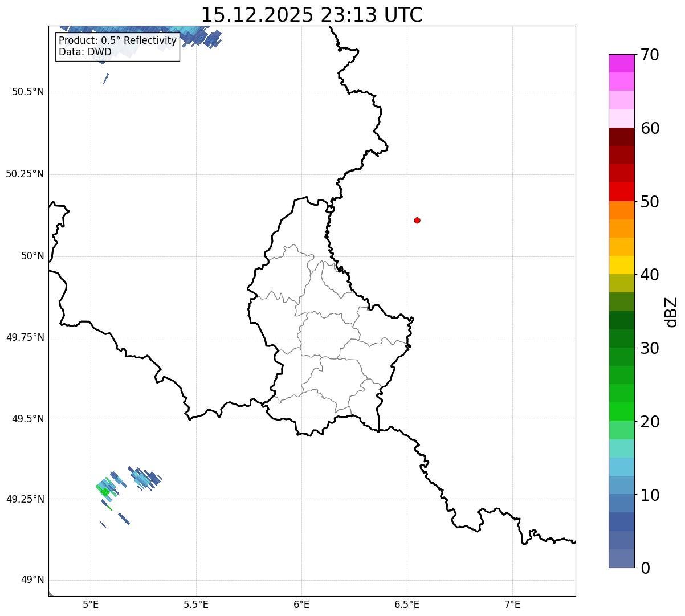Click the 60 dBZ colorbar label
The height and width of the screenshot is (616, 685).
click(650, 128)
